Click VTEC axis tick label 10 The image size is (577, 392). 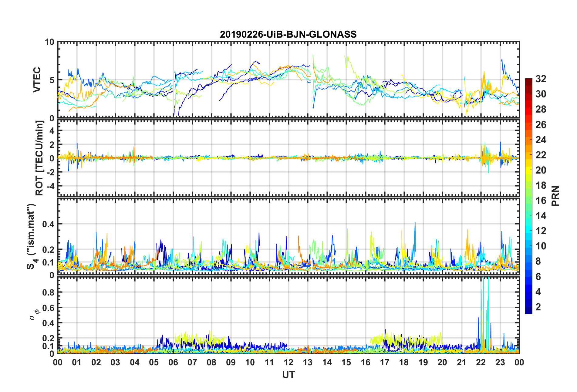coord(49,42)
